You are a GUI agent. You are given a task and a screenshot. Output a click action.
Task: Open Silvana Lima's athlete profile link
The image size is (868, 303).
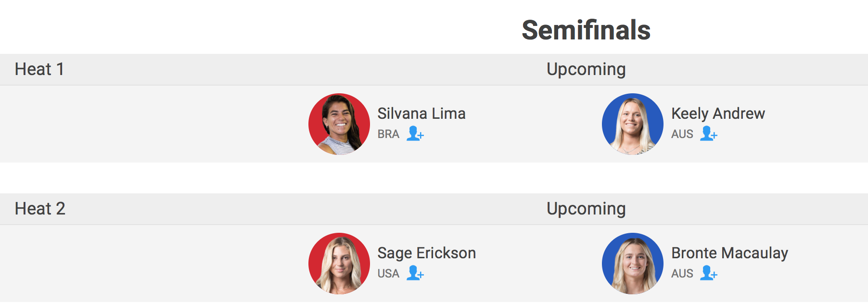click(x=421, y=114)
